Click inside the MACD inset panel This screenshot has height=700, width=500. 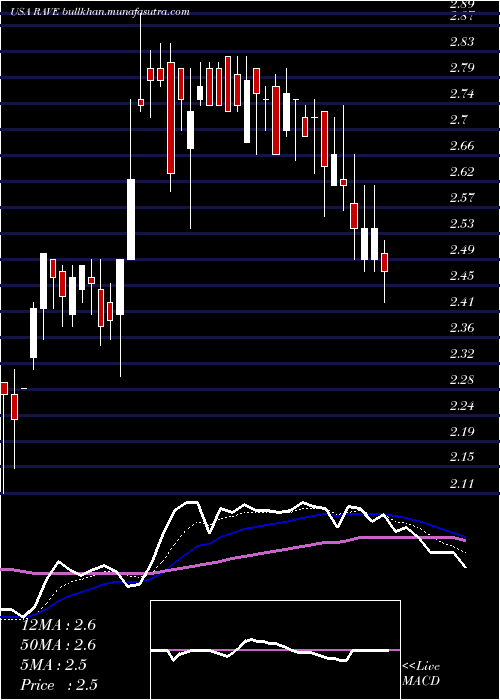pyautogui.click(x=275, y=650)
